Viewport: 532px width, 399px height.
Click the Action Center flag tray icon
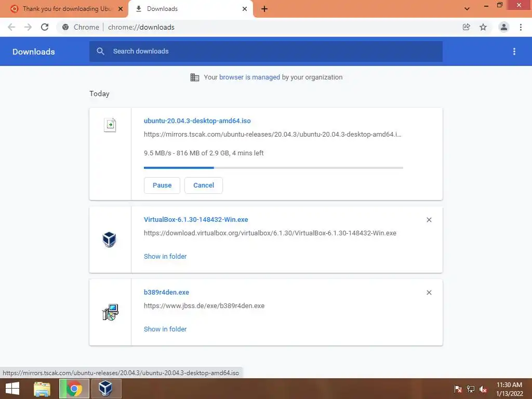458,389
